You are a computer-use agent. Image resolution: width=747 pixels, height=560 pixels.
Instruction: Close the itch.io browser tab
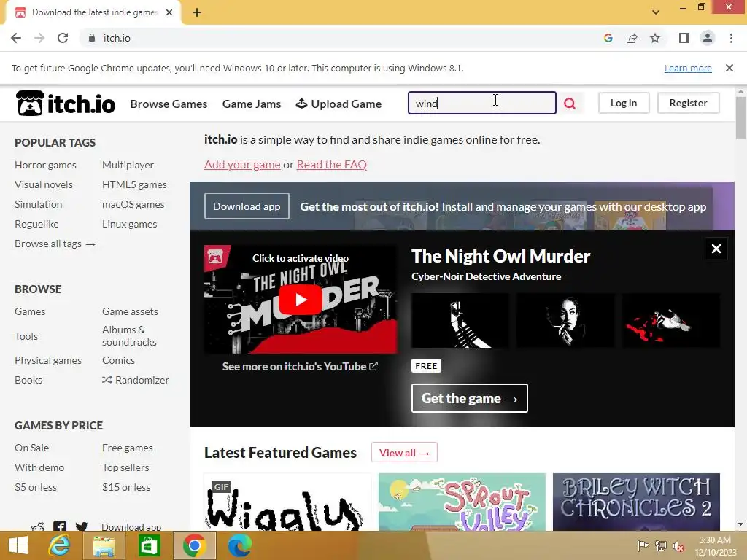169,13
